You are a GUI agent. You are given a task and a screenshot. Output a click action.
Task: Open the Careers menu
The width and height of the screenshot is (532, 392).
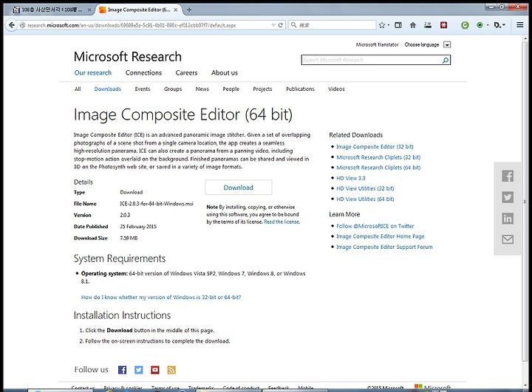(x=186, y=72)
